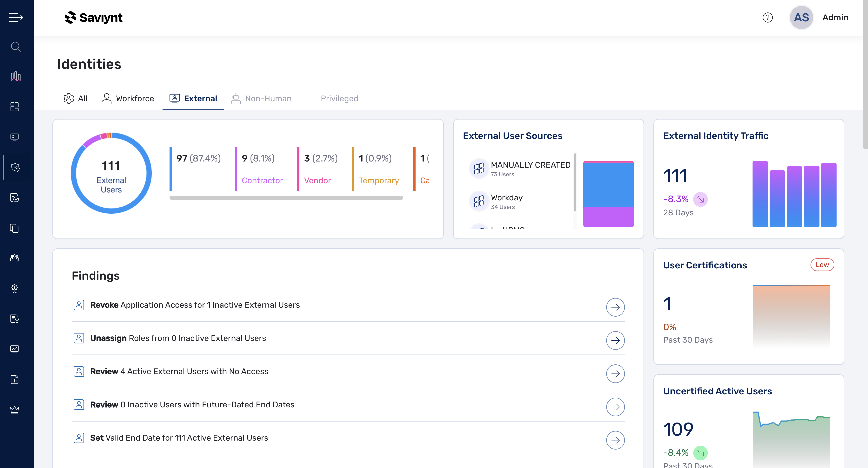Click the users group icon in sidebar
The width and height of the screenshot is (868, 468).
(15, 258)
